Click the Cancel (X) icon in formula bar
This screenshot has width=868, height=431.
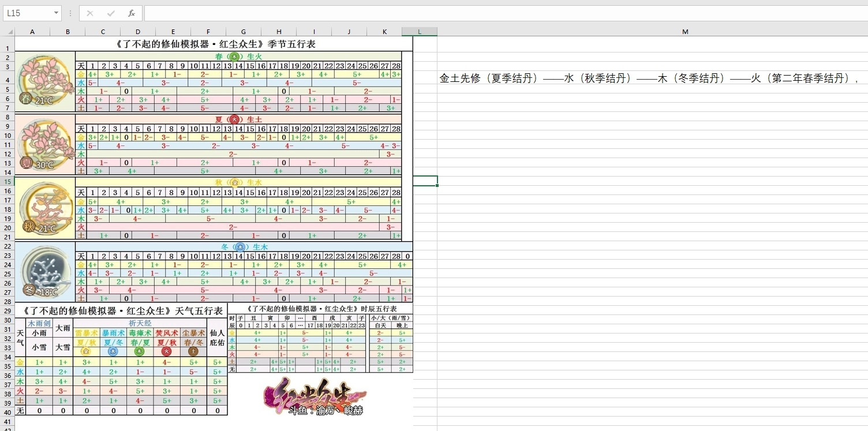(90, 13)
